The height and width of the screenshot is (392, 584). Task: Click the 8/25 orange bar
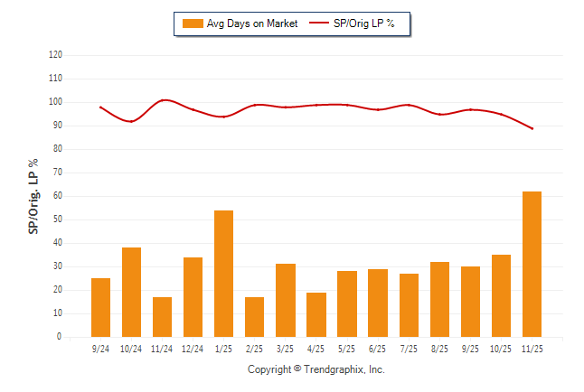pyautogui.click(x=439, y=299)
